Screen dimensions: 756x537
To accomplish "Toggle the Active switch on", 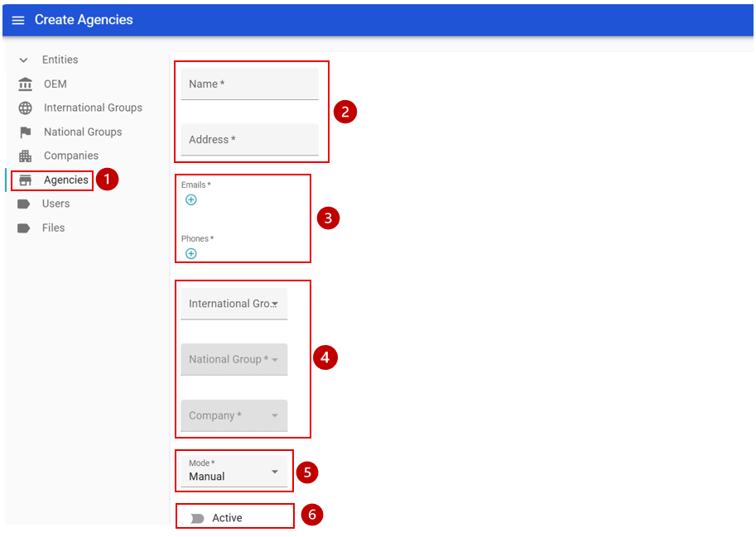I will tap(197, 519).
